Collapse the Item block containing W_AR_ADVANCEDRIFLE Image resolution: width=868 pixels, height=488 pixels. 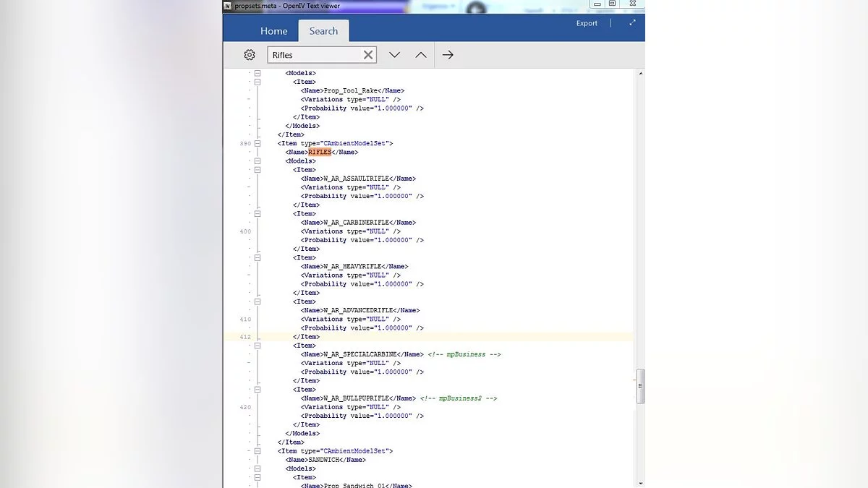(257, 301)
